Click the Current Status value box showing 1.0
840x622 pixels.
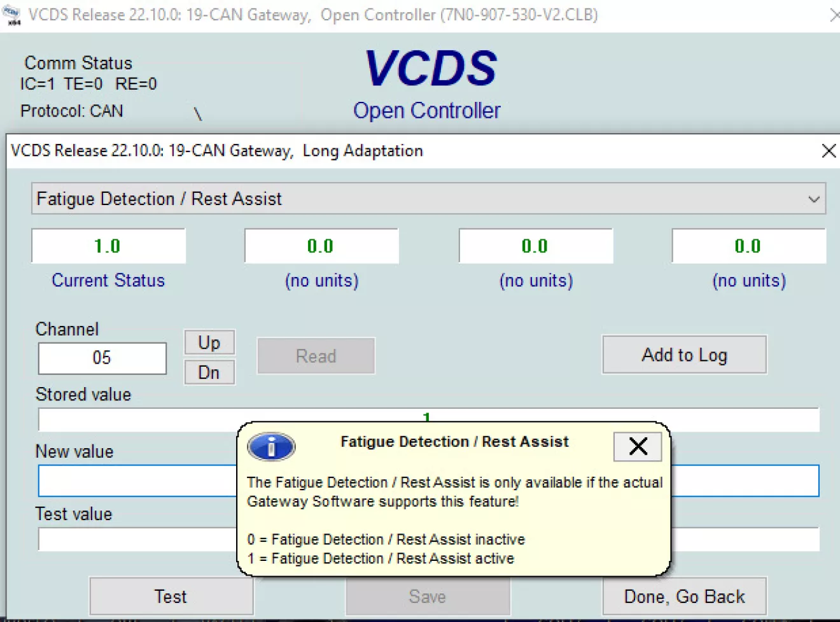108,246
